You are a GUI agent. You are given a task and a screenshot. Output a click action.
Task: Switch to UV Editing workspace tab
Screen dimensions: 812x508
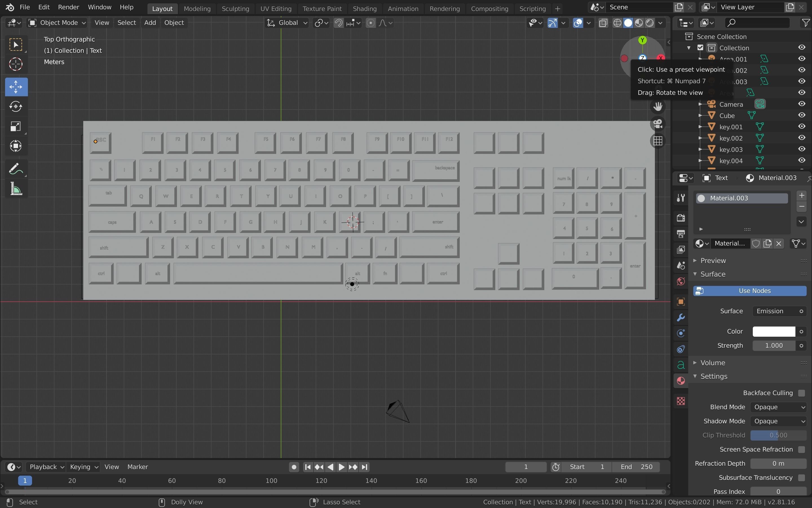coord(276,8)
